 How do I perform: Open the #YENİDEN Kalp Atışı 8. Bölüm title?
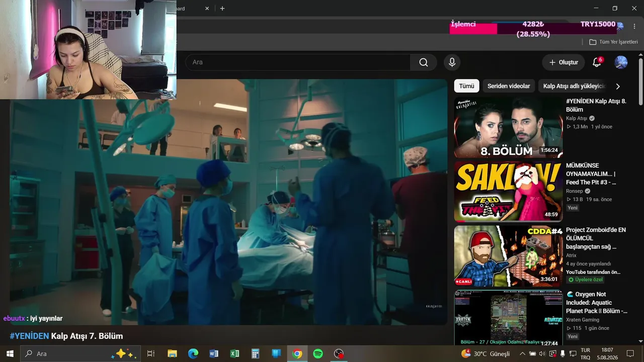point(596,105)
